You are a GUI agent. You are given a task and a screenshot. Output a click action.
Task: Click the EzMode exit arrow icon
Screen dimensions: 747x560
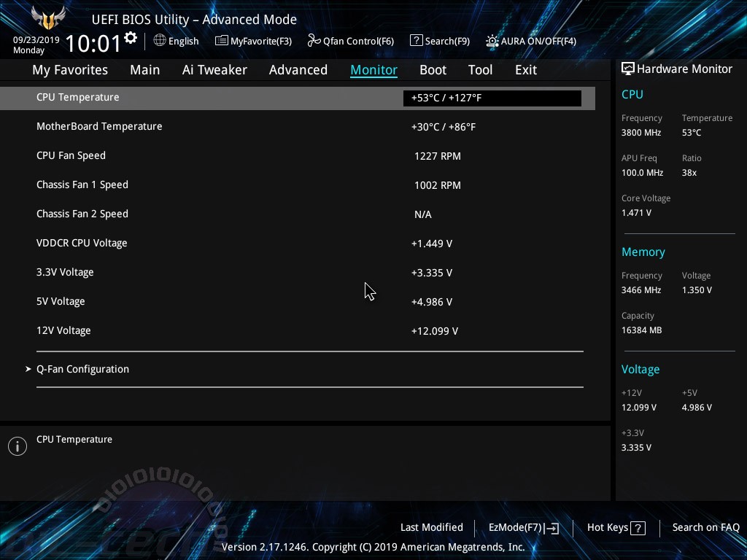(551, 528)
